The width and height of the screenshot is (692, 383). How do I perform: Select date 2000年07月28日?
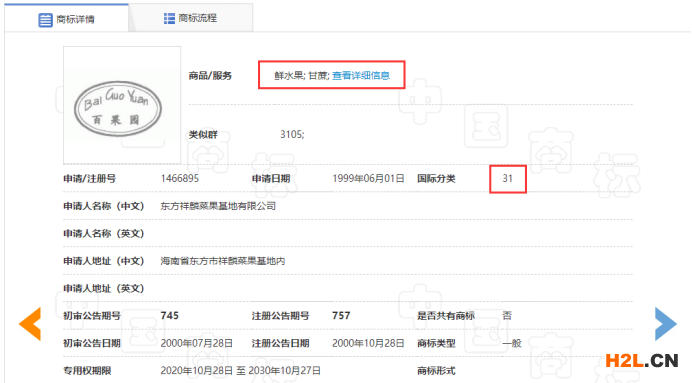(x=196, y=343)
